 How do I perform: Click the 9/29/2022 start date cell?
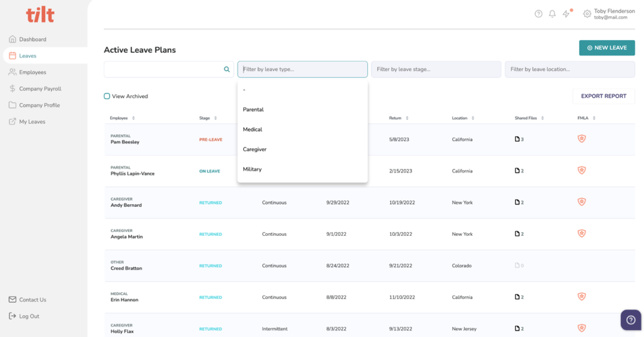click(x=337, y=202)
